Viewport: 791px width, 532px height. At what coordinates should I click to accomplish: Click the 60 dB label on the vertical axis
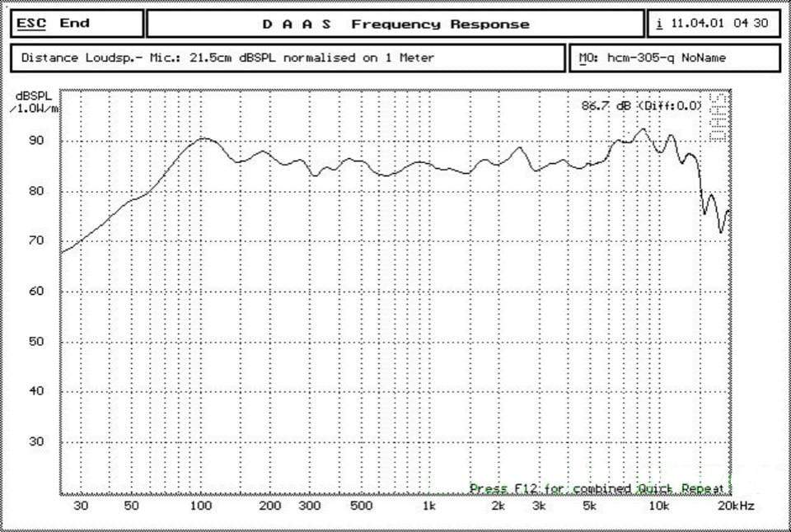38,292
